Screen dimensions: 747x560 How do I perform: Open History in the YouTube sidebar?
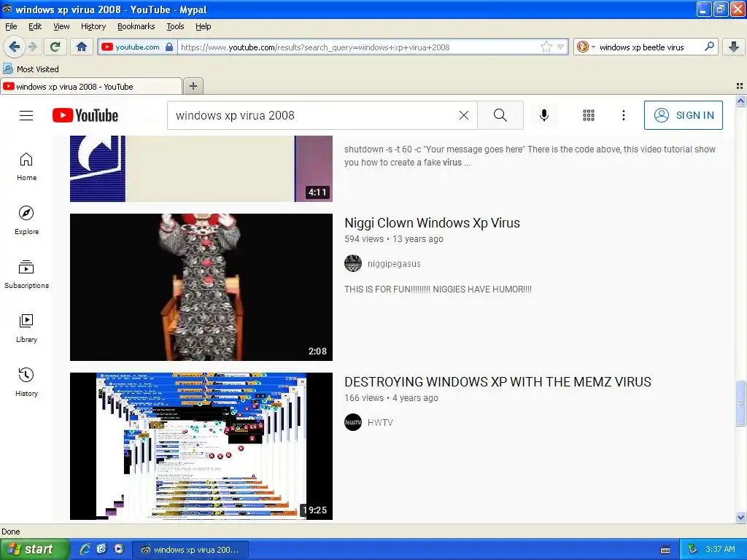click(27, 382)
